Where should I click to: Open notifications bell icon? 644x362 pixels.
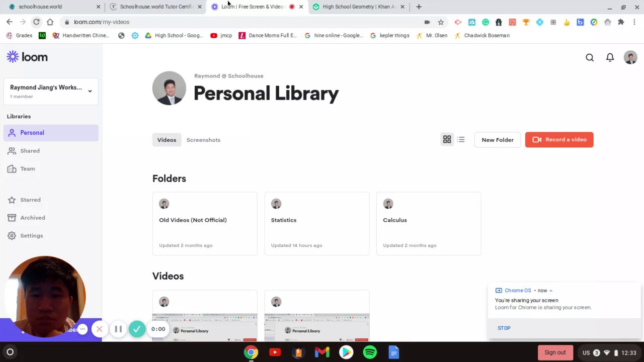tap(610, 57)
